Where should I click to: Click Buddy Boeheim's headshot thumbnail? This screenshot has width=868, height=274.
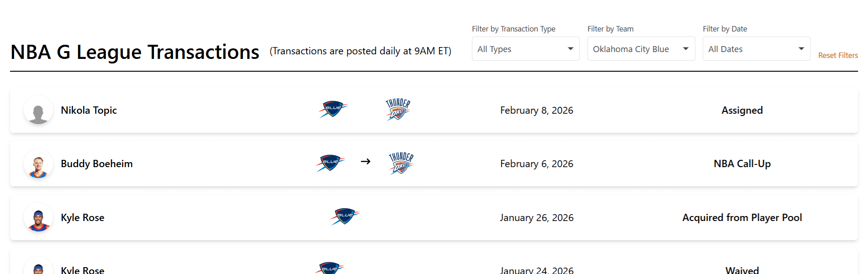tap(38, 163)
